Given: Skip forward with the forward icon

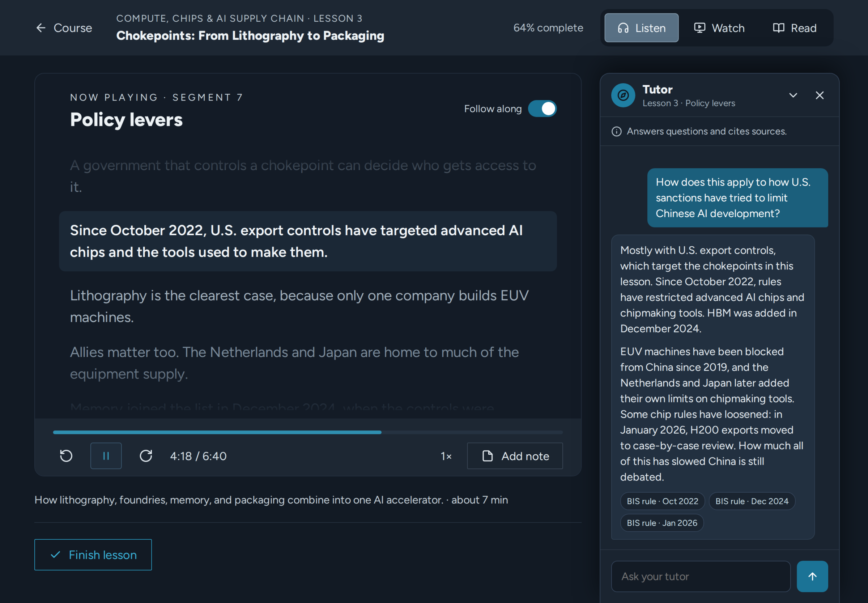Looking at the screenshot, I should point(146,456).
